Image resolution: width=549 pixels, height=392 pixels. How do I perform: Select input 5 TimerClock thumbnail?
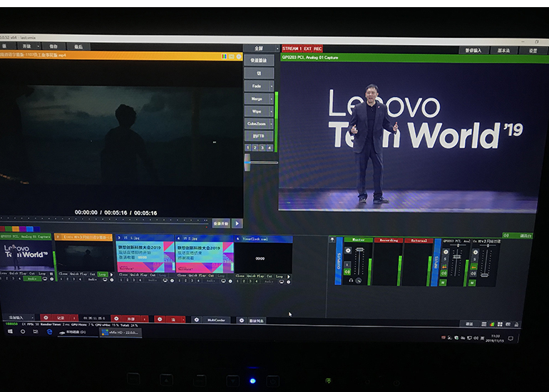(x=263, y=258)
